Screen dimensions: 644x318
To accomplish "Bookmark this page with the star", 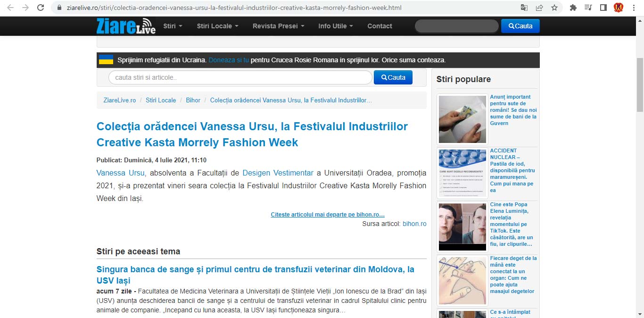I will [554, 8].
